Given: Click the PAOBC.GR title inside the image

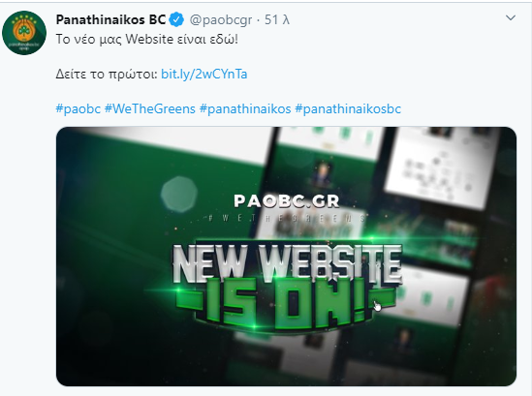Looking at the screenshot, I should click(x=287, y=201).
